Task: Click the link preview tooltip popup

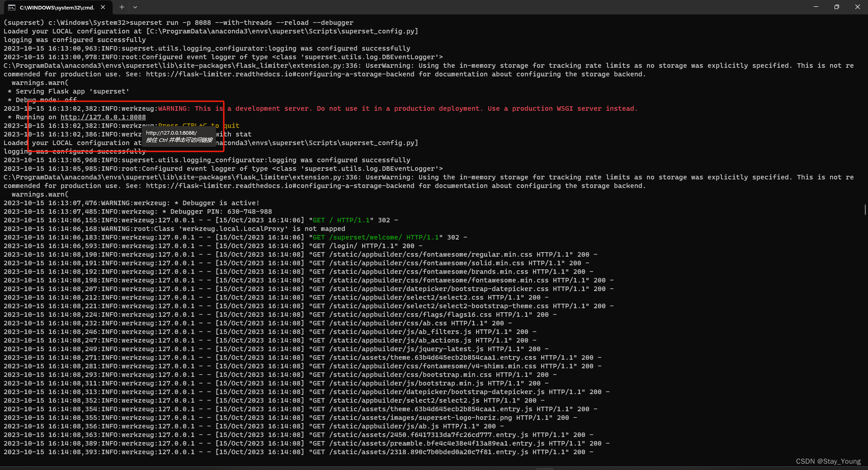Action: [179, 136]
